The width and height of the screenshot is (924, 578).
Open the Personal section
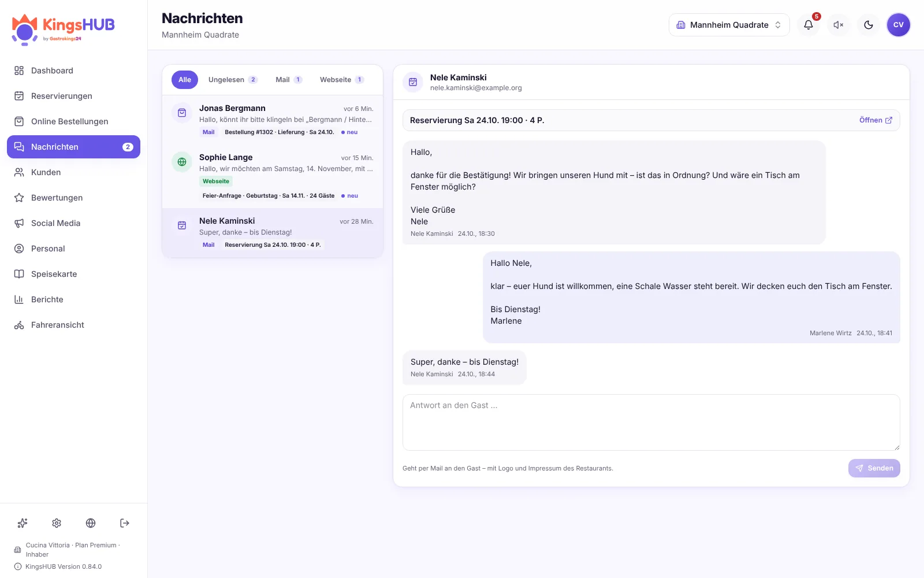click(x=73, y=249)
